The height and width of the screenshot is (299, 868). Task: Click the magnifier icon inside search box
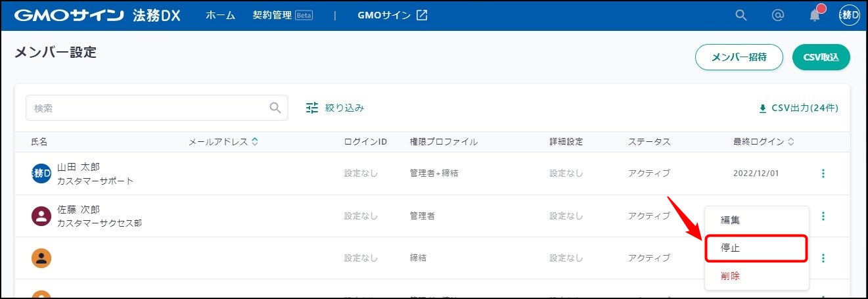[x=275, y=108]
